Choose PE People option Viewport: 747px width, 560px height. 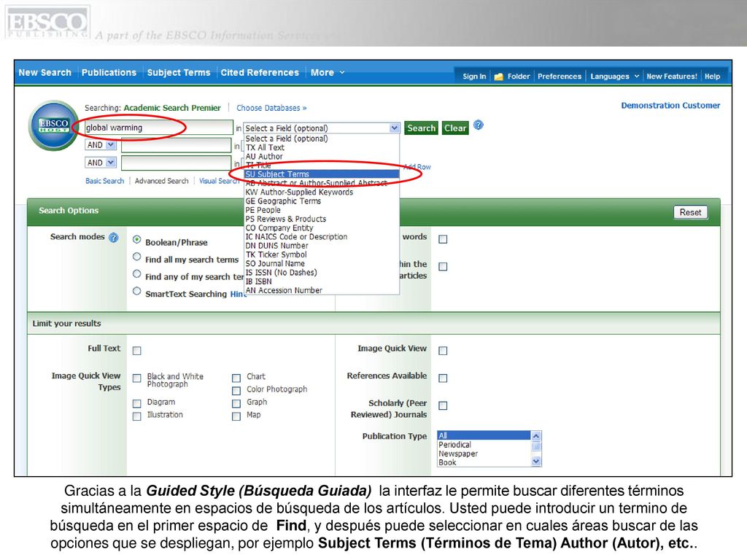pyautogui.click(x=322, y=210)
